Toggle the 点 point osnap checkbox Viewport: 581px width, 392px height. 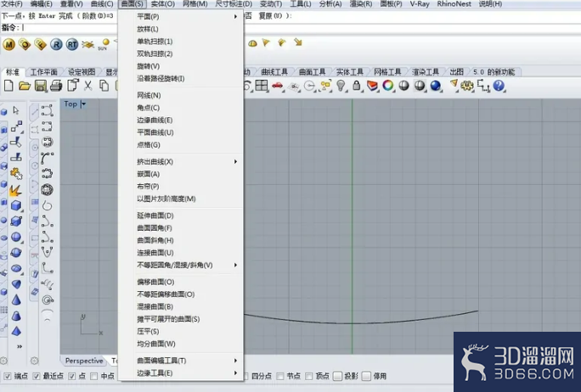point(72,377)
